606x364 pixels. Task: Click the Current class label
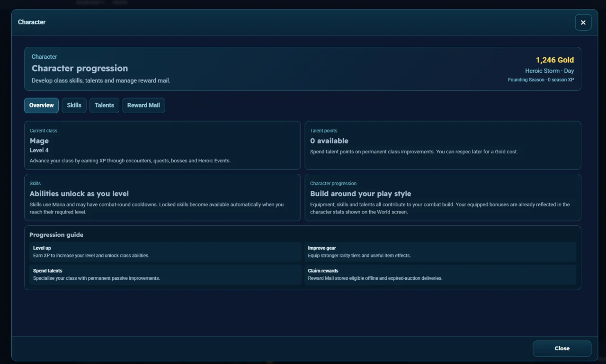click(44, 131)
